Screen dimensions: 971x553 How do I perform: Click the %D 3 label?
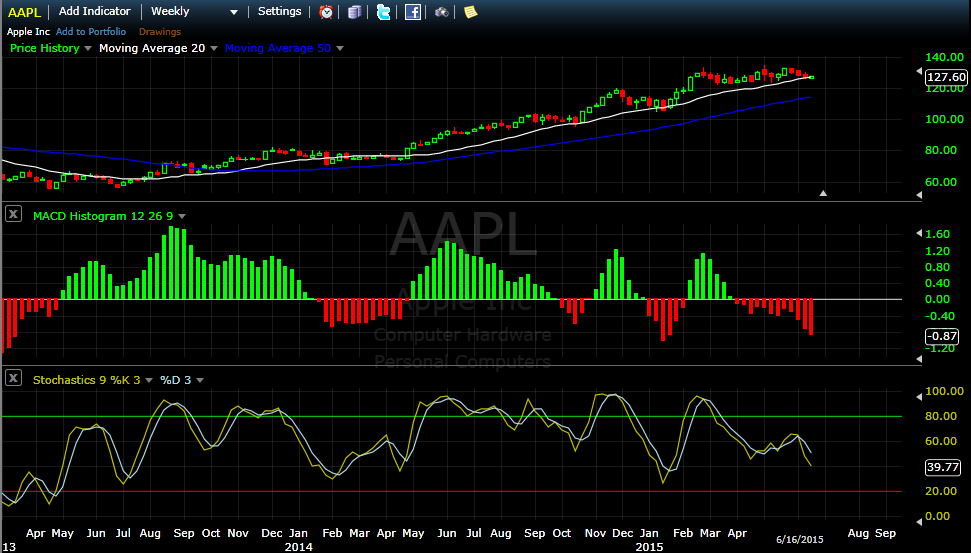(x=175, y=380)
